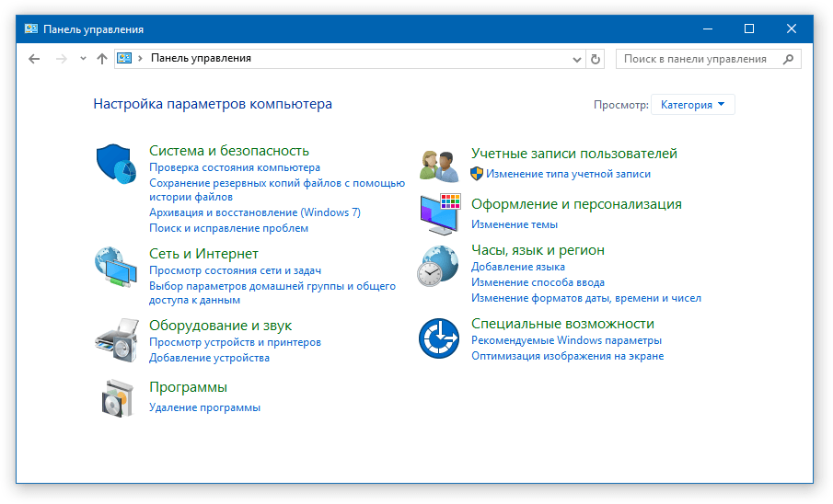
Task: Click Изменение способа ввода link
Action: [538, 282]
